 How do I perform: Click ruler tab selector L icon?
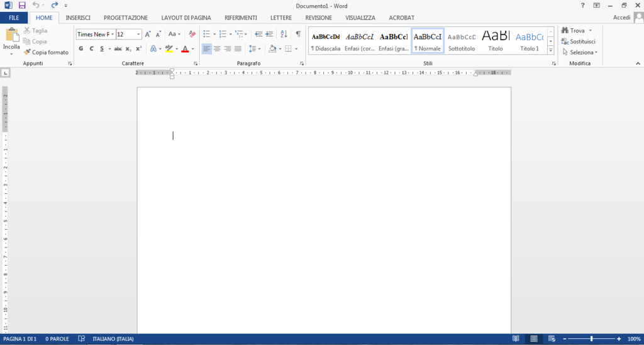point(6,73)
